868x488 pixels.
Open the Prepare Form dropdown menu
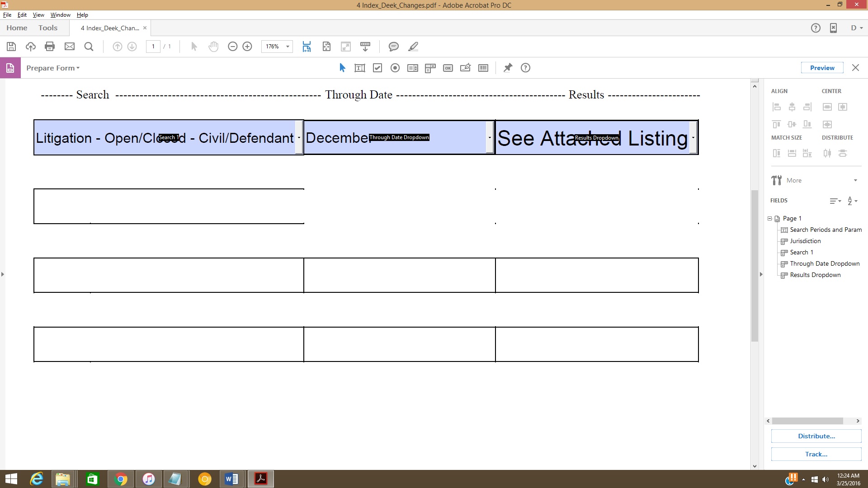53,68
